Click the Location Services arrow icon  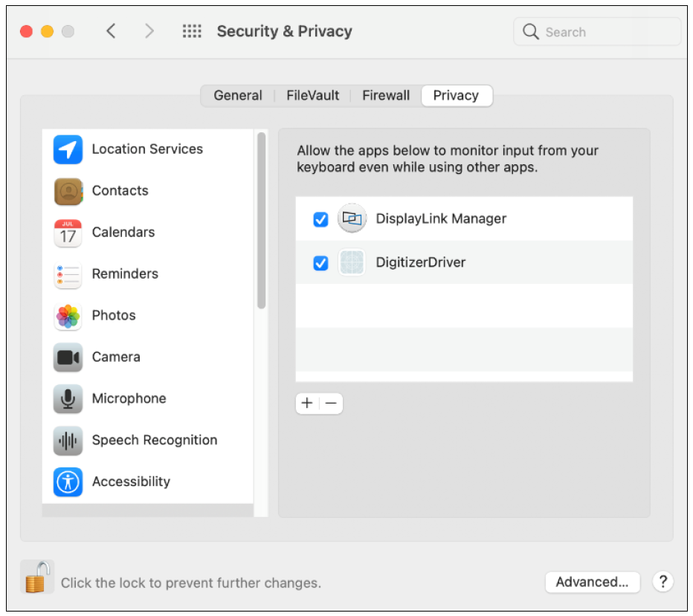(x=68, y=149)
